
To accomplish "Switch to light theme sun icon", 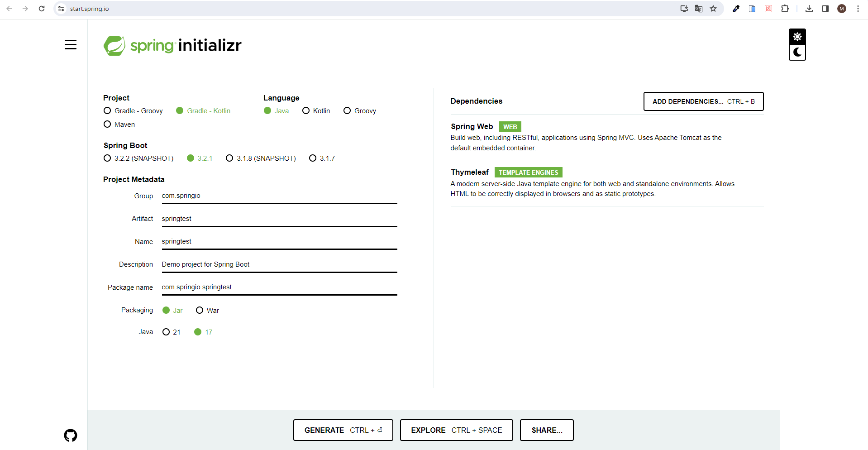I will point(797,37).
